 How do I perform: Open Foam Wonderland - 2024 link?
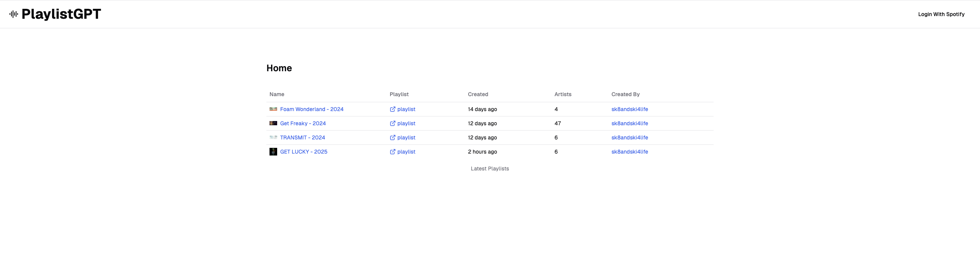click(x=312, y=109)
